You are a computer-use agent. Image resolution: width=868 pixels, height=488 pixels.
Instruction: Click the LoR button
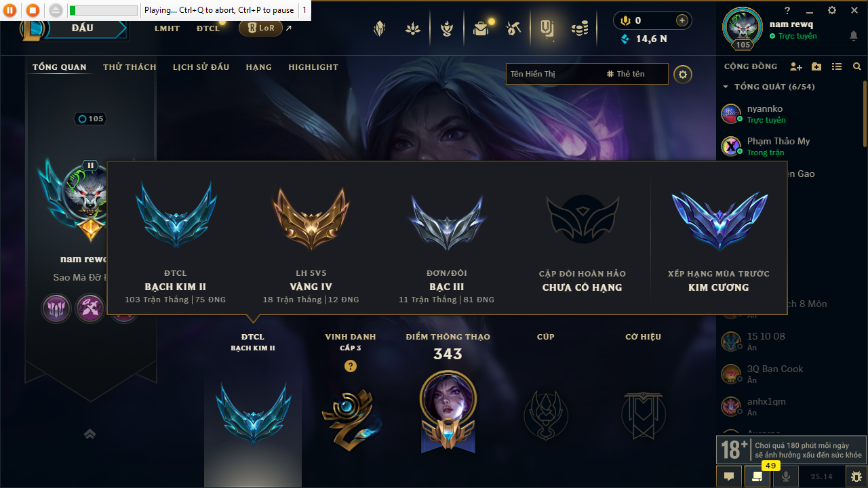260,28
